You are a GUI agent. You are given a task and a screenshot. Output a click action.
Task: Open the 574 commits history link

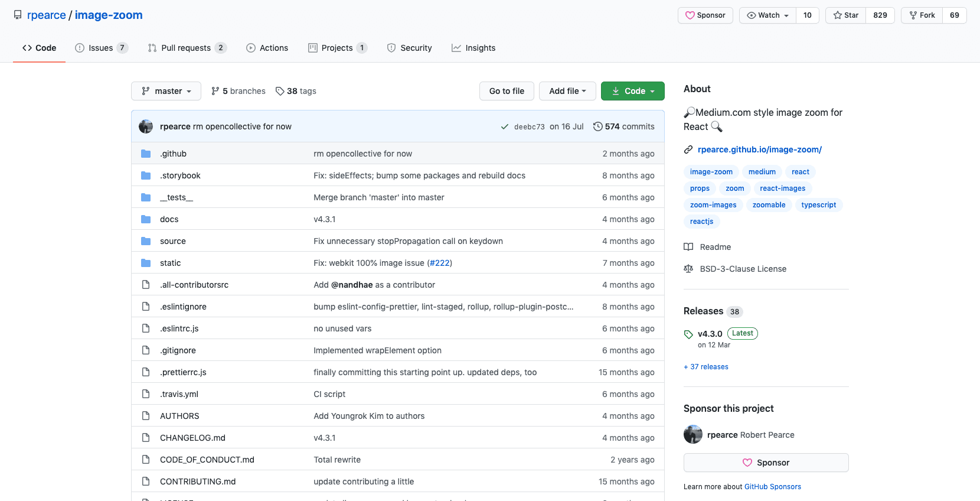coord(624,126)
